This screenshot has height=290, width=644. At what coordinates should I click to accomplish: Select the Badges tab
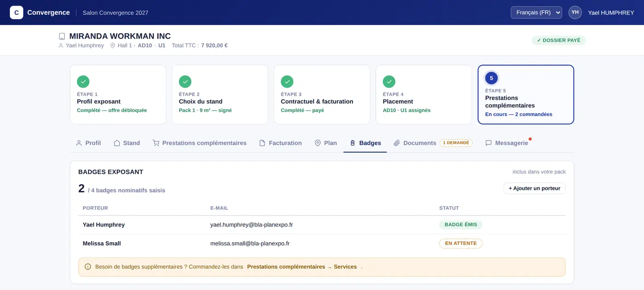tap(365, 143)
